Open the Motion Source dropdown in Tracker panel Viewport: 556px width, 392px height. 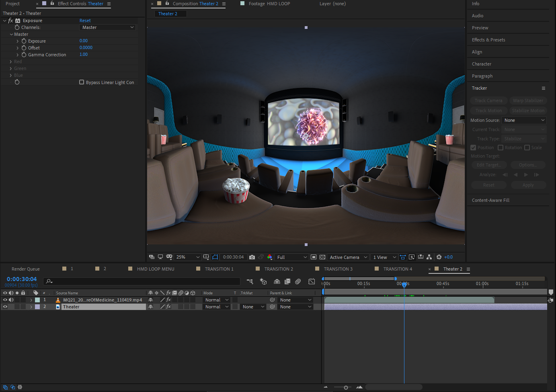(523, 120)
